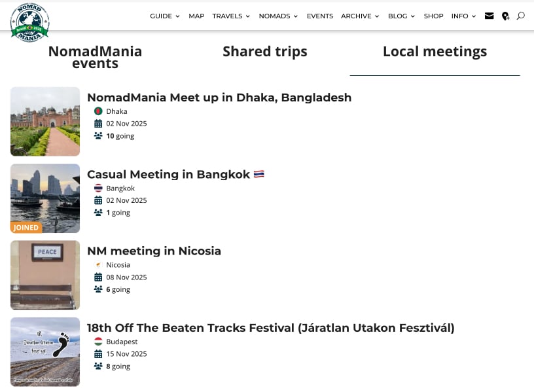Open the NM meeting in Nicosia link

pyautogui.click(x=154, y=251)
